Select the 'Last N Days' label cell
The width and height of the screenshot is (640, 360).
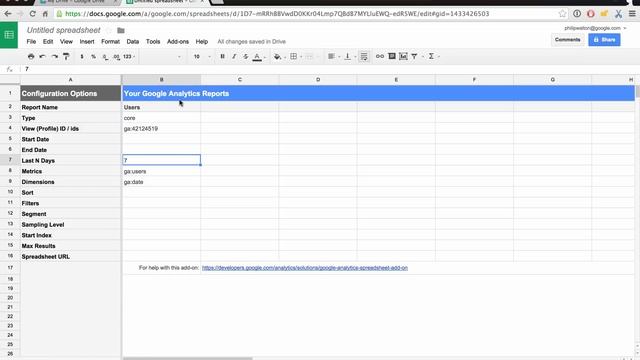click(x=71, y=160)
